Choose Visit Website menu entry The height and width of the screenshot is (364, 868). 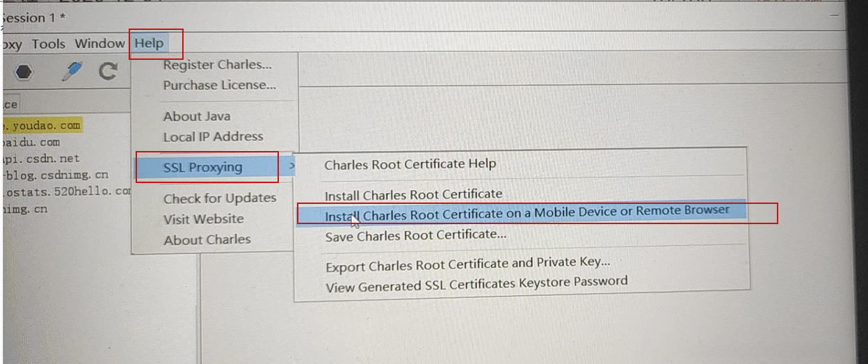tap(203, 219)
